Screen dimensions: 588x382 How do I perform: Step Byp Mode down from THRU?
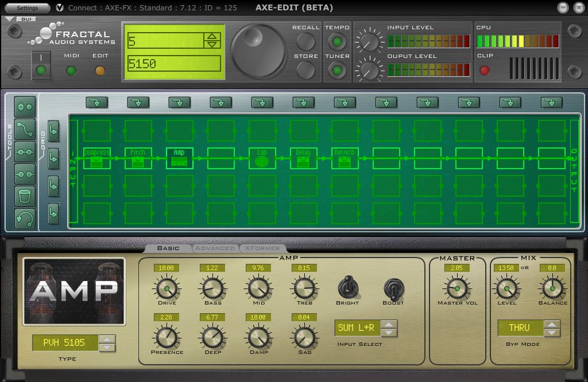(x=552, y=332)
